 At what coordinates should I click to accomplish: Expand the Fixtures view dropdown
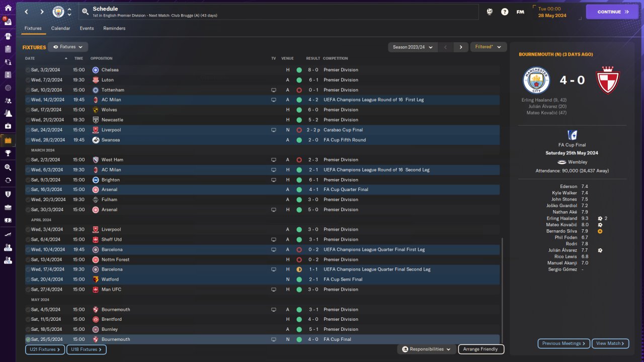pos(68,47)
